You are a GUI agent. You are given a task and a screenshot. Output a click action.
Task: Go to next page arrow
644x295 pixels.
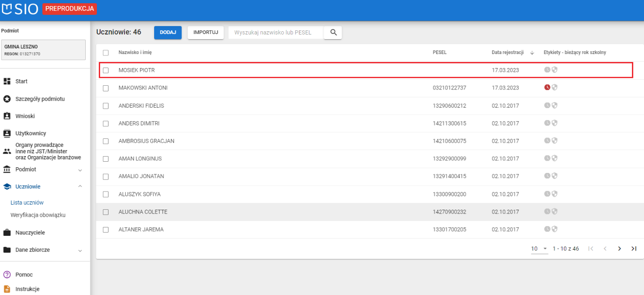[619, 249]
